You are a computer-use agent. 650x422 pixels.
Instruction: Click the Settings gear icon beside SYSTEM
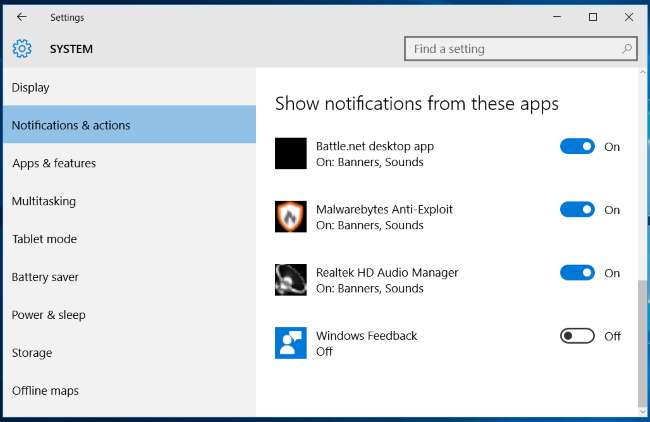(x=22, y=49)
